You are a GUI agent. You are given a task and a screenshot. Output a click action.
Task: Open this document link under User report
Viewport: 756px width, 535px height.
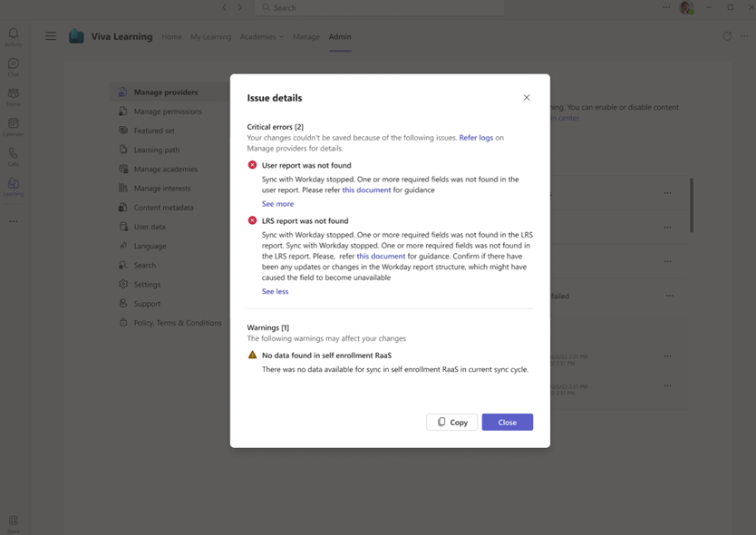coord(366,190)
